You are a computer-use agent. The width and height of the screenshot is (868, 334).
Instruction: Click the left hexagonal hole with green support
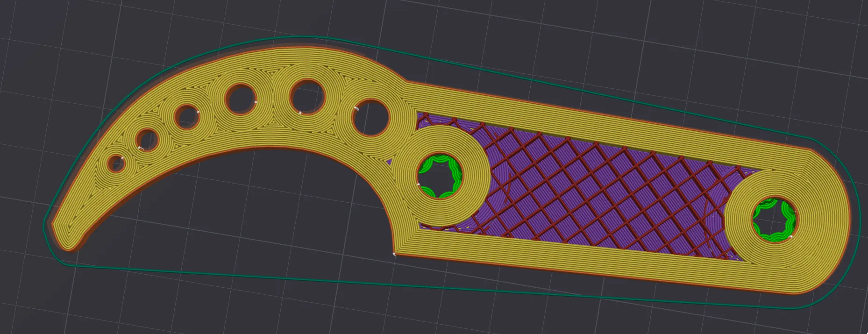(x=439, y=176)
